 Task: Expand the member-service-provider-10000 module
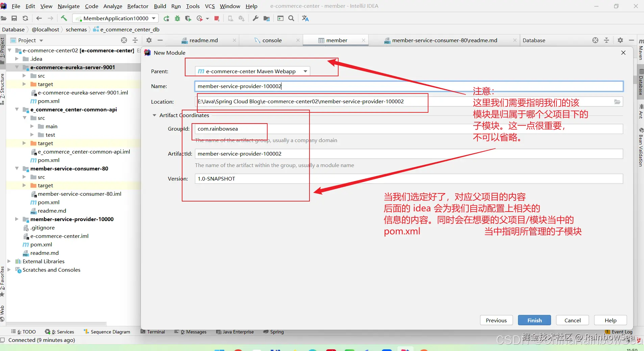(x=17, y=219)
